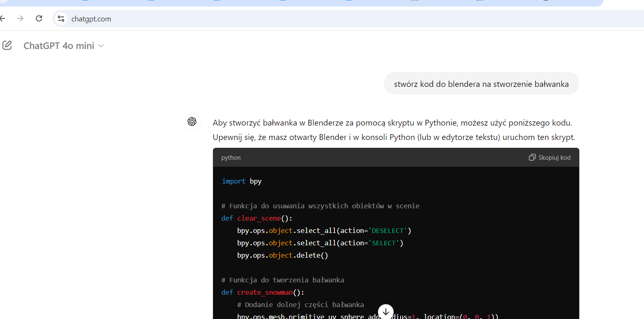Click the line with action='SELECT'

320,243
